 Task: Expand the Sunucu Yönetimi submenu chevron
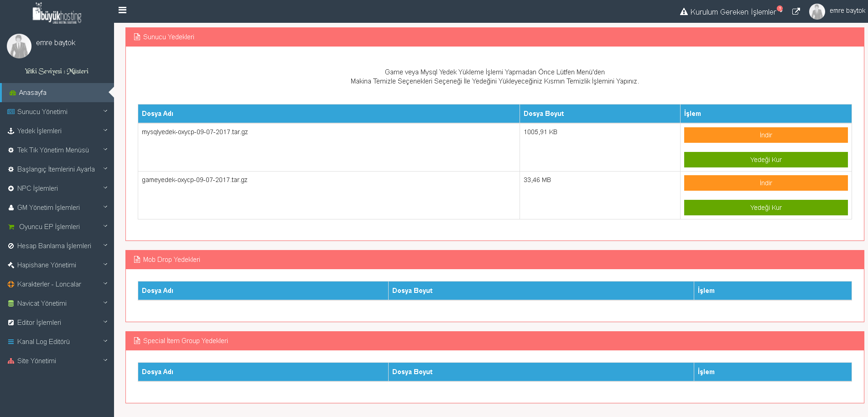point(105,111)
